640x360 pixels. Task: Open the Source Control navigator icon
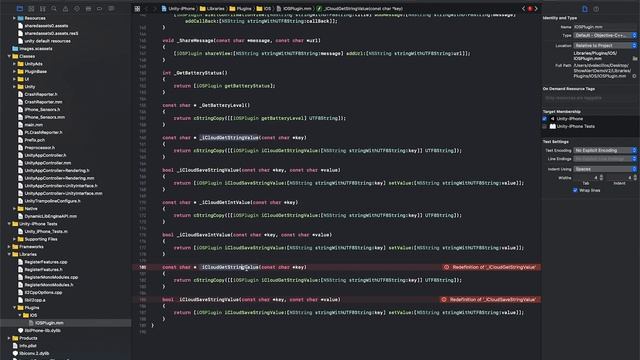point(31,9)
